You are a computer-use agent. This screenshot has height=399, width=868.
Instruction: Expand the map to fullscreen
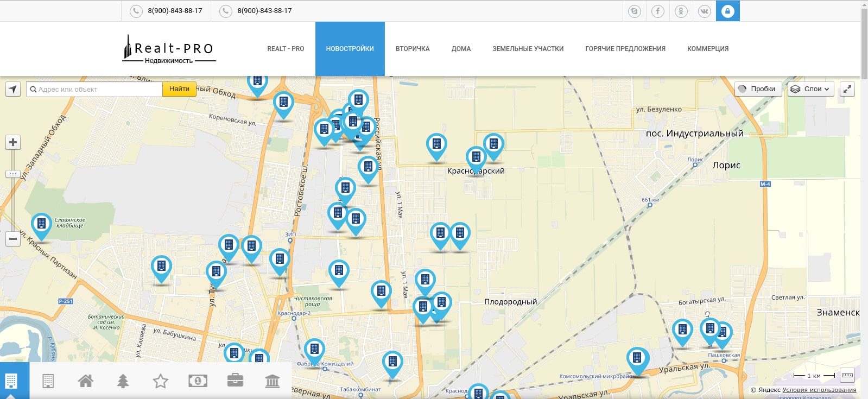tap(847, 89)
